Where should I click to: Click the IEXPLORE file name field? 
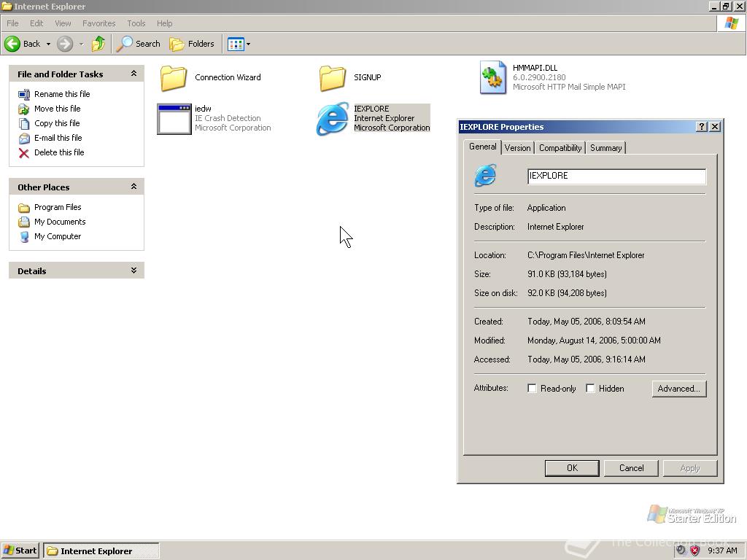[x=616, y=176]
